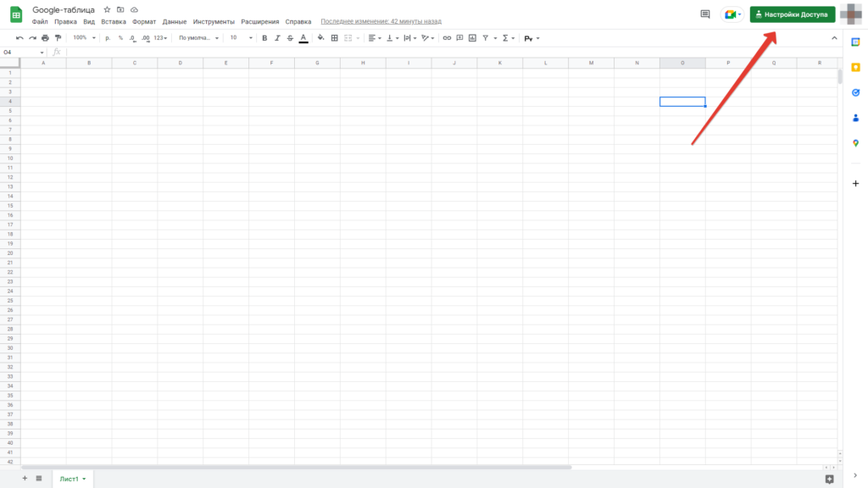Star the Google-таблица document
868x488 pixels.
pos(107,9)
